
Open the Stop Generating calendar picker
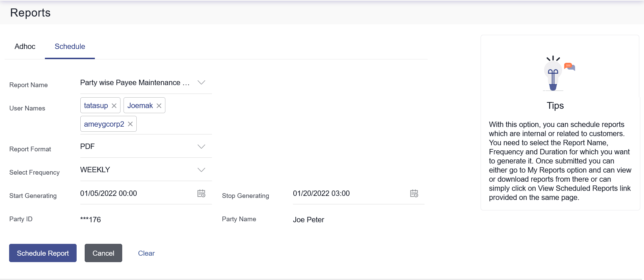coord(414,194)
